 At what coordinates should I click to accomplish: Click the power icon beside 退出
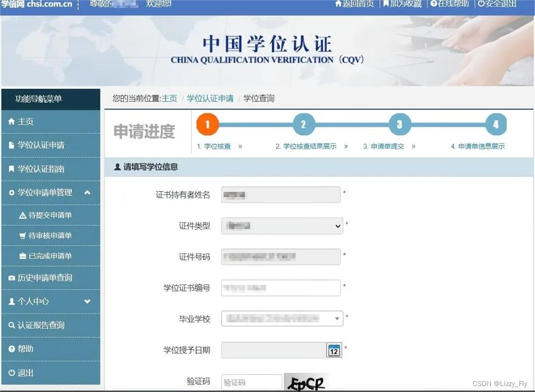(11, 373)
